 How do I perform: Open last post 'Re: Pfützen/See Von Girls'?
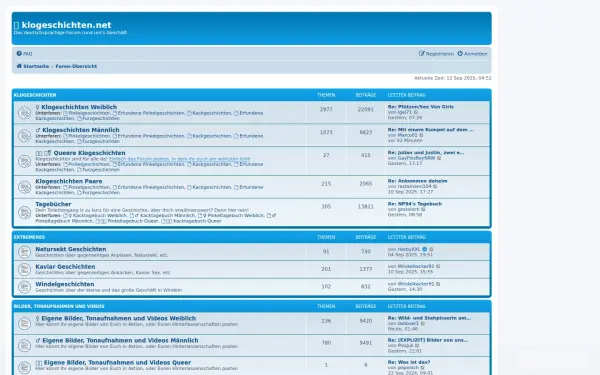coord(421,107)
